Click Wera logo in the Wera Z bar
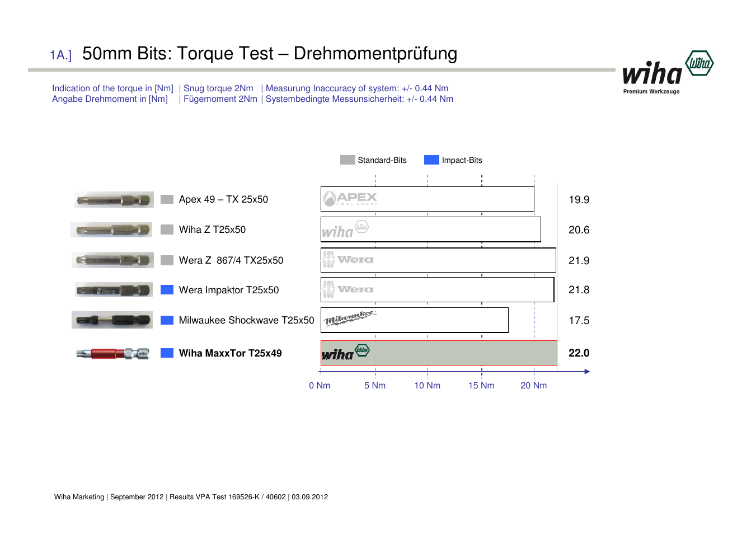This screenshot has height=534, width=756. coord(348,260)
